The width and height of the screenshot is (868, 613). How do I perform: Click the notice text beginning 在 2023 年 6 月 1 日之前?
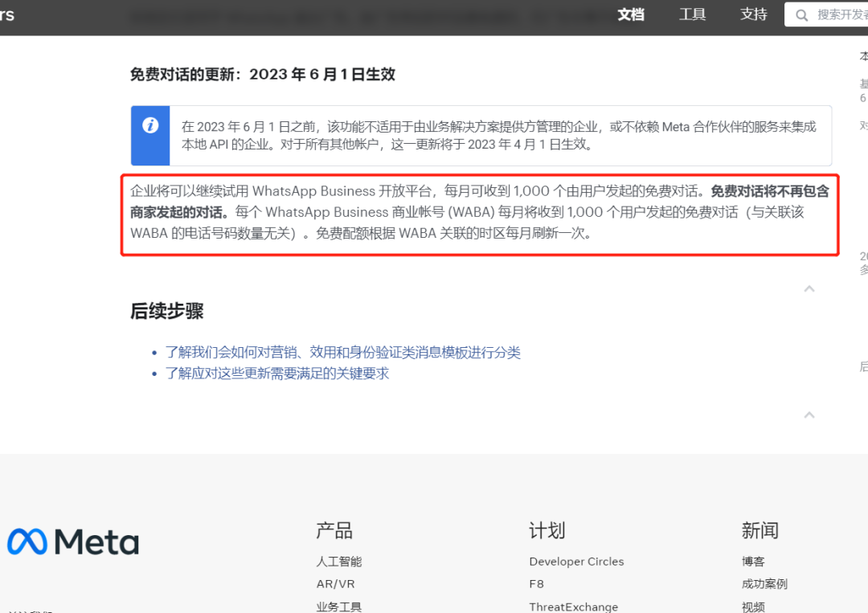pyautogui.click(x=499, y=136)
